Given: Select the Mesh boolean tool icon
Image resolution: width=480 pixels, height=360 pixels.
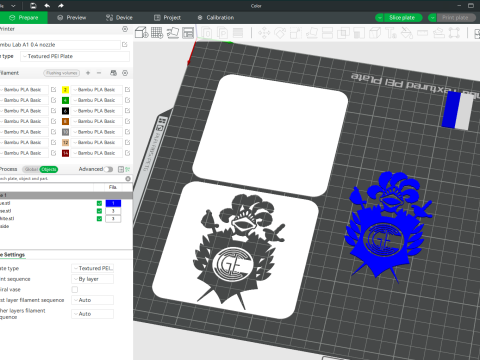Looking at the screenshot, I should (343, 33).
